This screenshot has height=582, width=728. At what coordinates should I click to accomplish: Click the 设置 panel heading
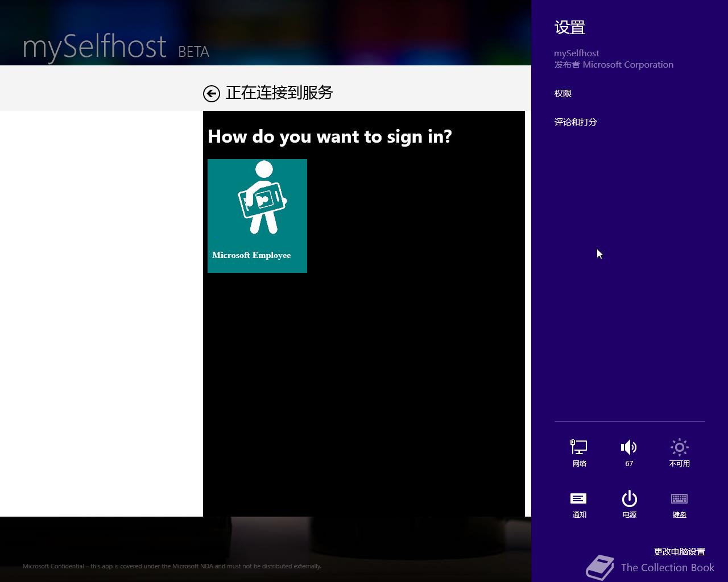coord(570,27)
